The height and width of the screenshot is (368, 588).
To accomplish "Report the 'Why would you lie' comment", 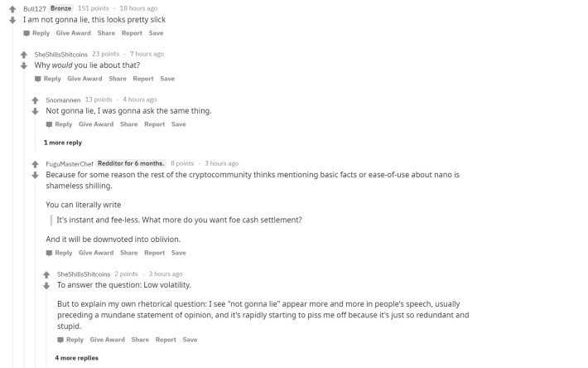I will 143,79.
